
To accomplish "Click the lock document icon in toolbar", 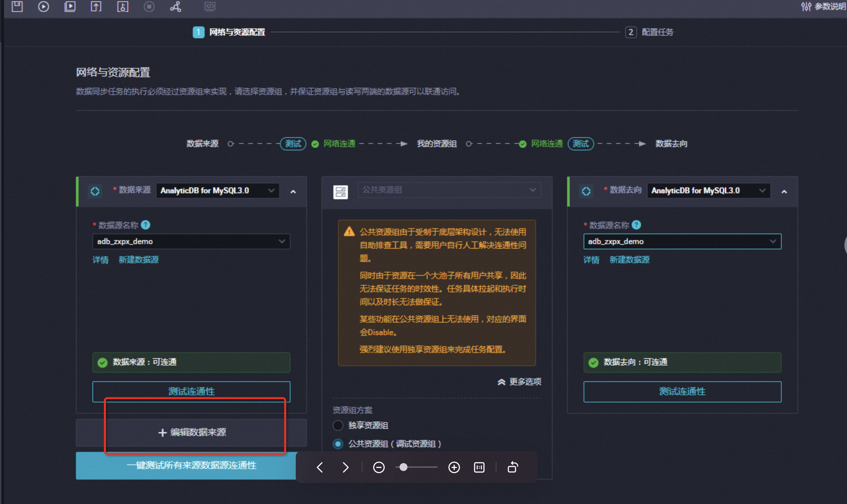I will pos(123,7).
